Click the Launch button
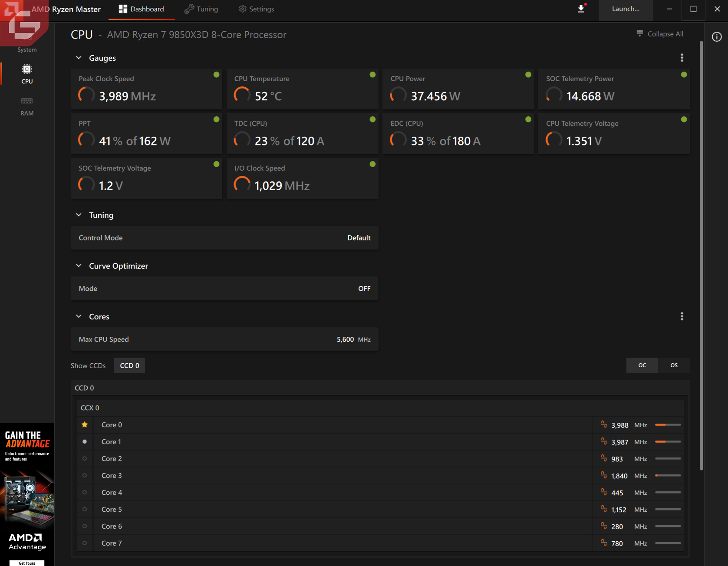728x566 pixels. pyautogui.click(x=626, y=9)
